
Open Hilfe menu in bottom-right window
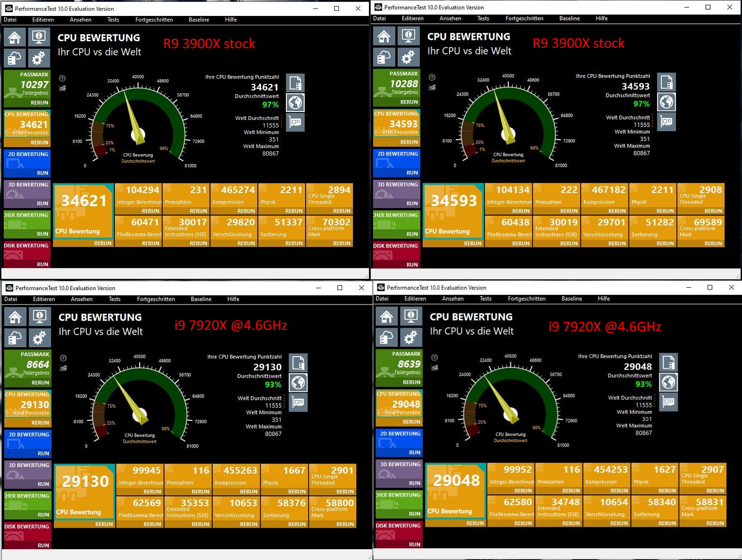604,299
